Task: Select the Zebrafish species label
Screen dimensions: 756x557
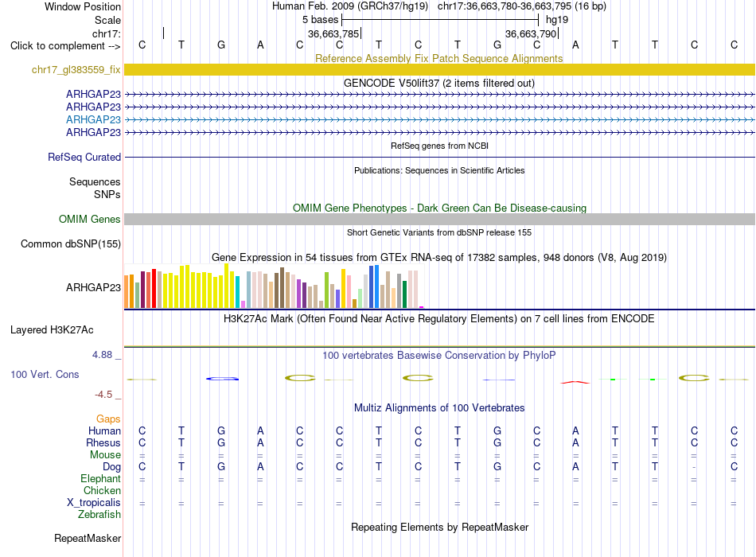Action: coord(99,515)
